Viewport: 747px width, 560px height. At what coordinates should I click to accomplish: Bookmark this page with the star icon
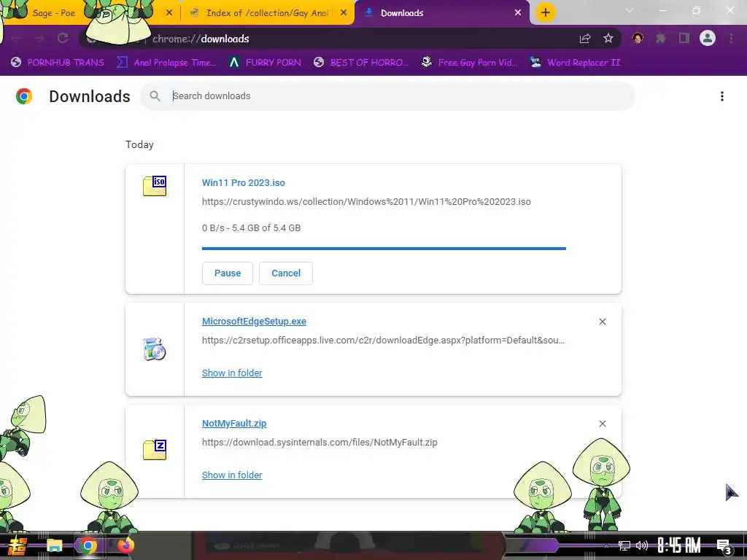pos(608,38)
